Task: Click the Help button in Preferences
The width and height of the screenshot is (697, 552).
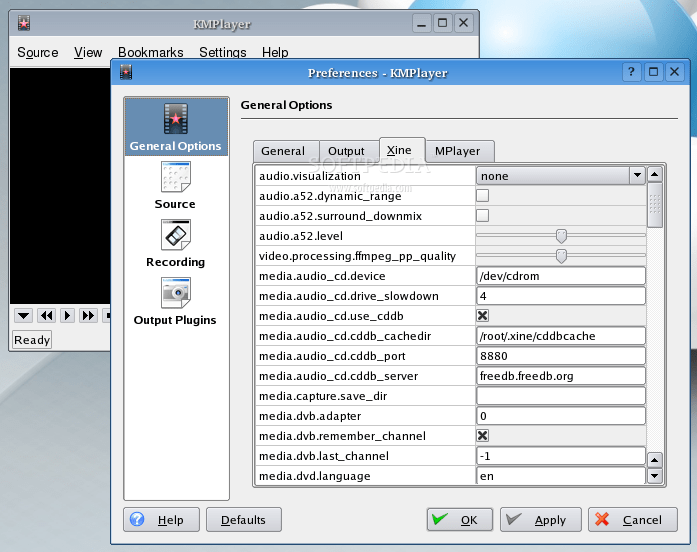Action: click(x=161, y=520)
